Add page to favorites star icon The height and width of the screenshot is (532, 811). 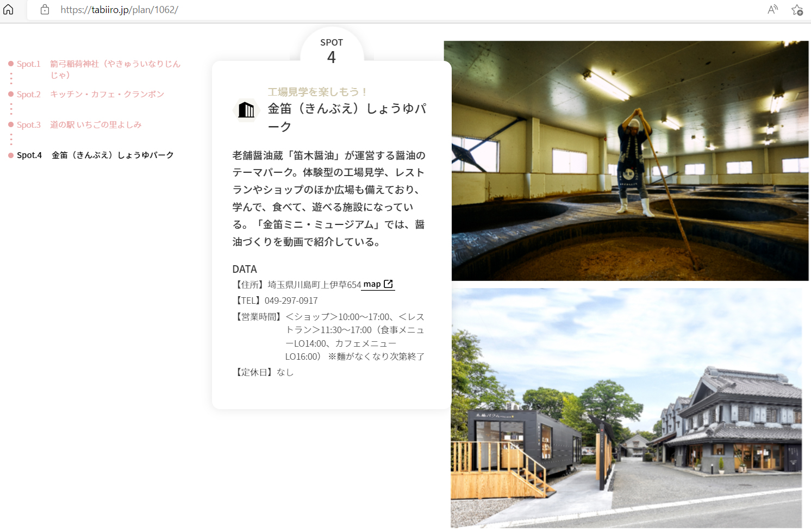(x=797, y=10)
